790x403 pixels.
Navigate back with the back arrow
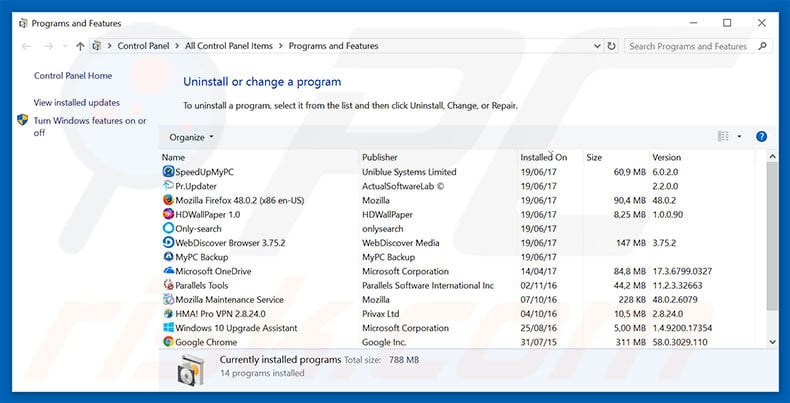(x=26, y=46)
